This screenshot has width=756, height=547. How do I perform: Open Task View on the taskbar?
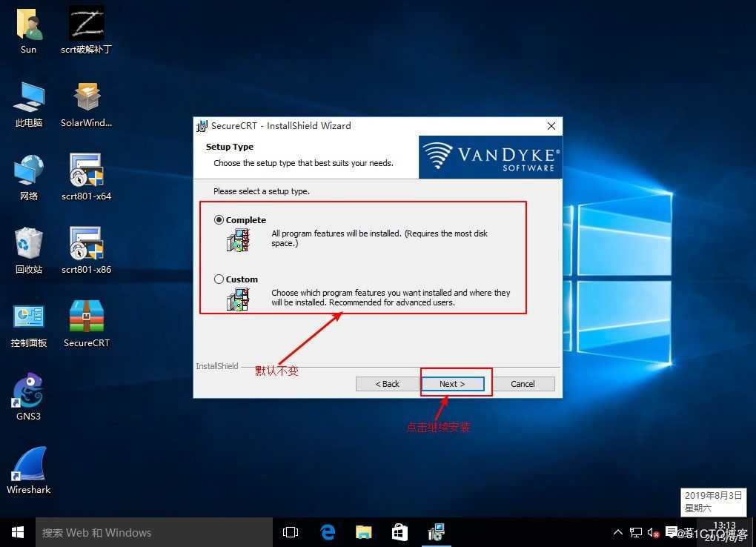(x=291, y=532)
